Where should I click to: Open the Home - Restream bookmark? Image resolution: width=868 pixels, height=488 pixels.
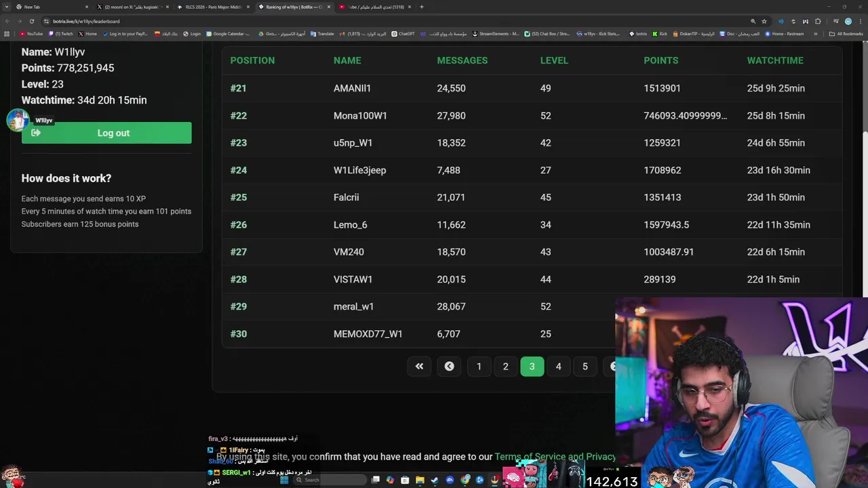[x=785, y=34]
